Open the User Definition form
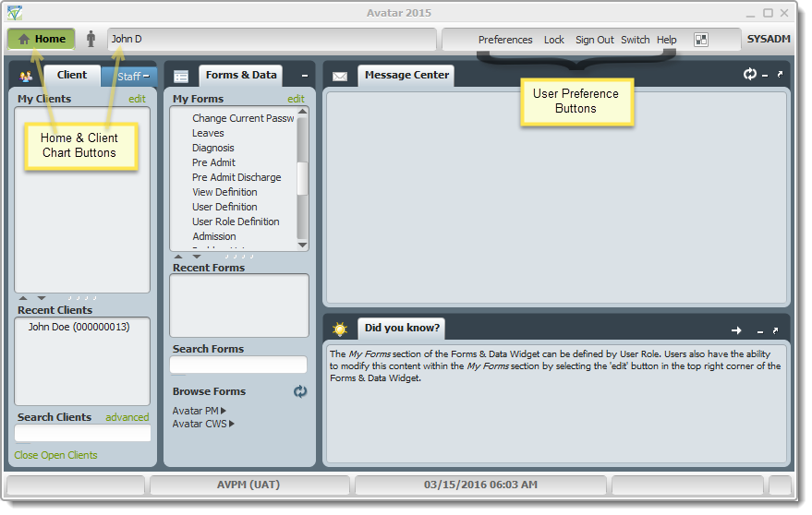Image resolution: width=812 pixels, height=515 pixels. 224,207
